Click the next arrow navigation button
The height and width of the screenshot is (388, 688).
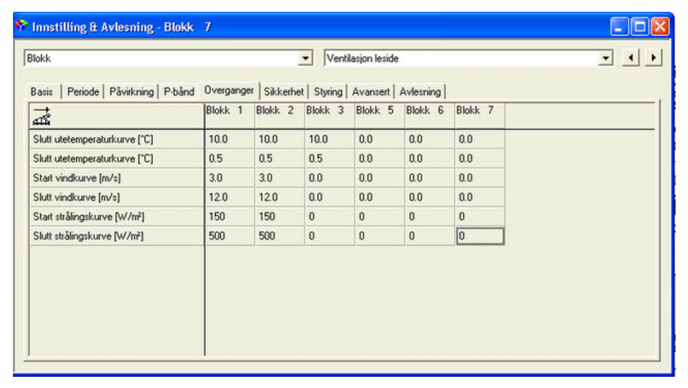pyautogui.click(x=653, y=58)
